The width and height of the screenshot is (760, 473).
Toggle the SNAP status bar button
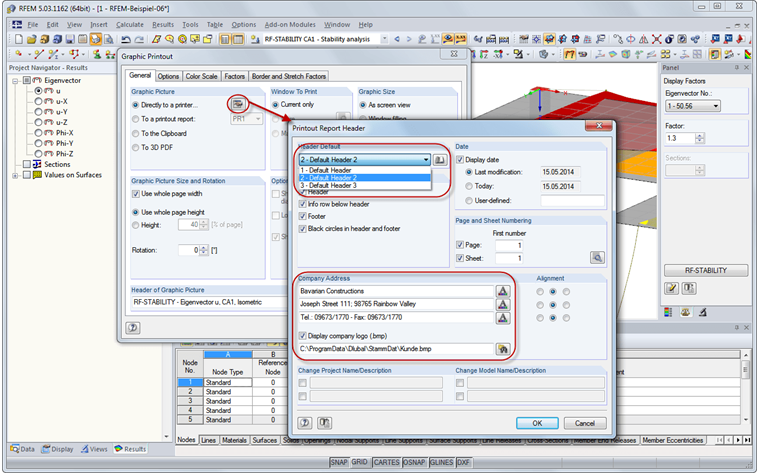click(x=338, y=462)
